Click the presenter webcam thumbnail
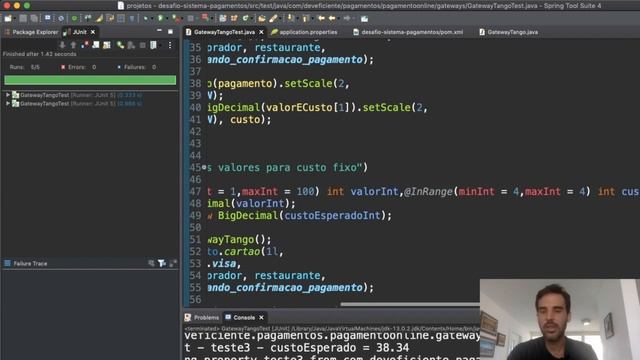This screenshot has height=360, width=640. 560,320
